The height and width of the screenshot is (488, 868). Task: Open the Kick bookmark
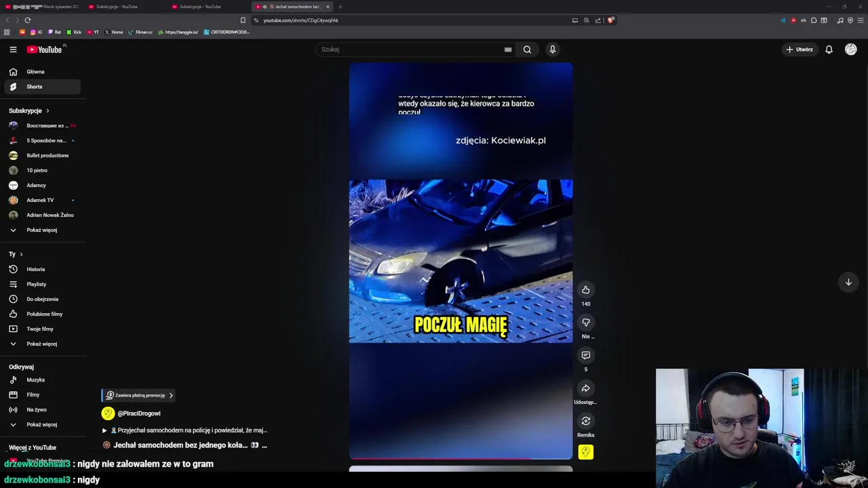point(74,32)
